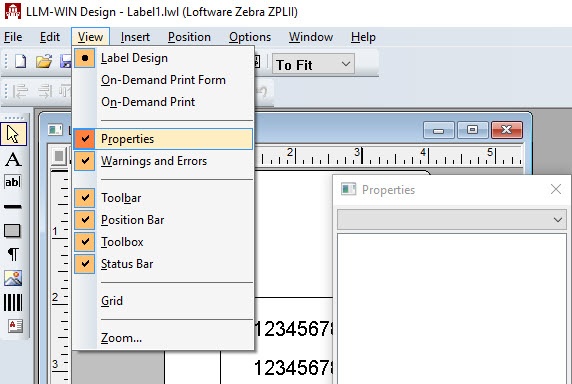The height and width of the screenshot is (384, 572).
Task: Click the New label document icon
Action: click(20, 61)
